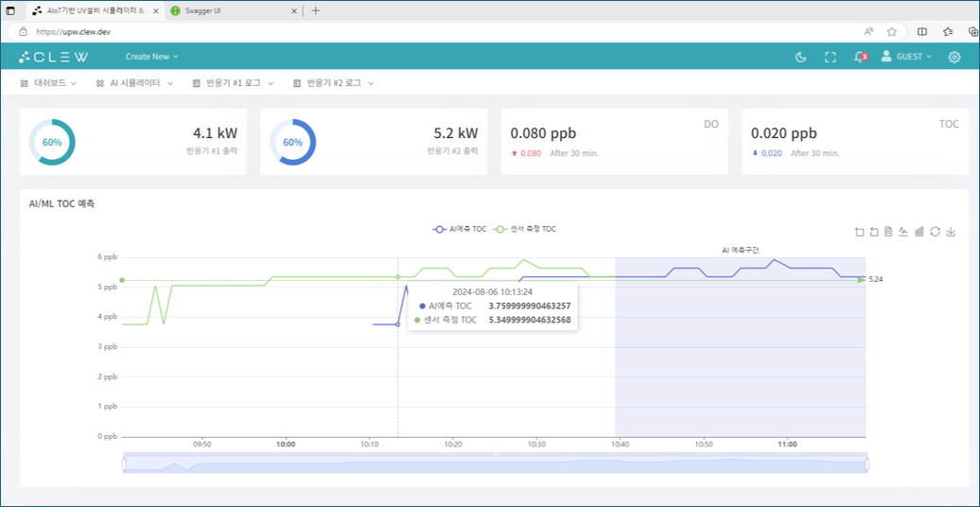Click the chart zoom reset icon
Viewport: 980px width, 507px height.
[874, 232]
